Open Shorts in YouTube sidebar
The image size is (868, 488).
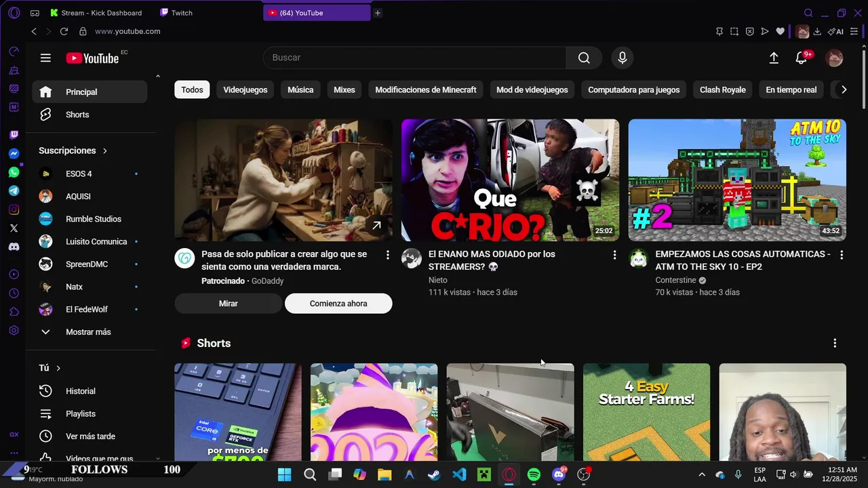coord(90,115)
